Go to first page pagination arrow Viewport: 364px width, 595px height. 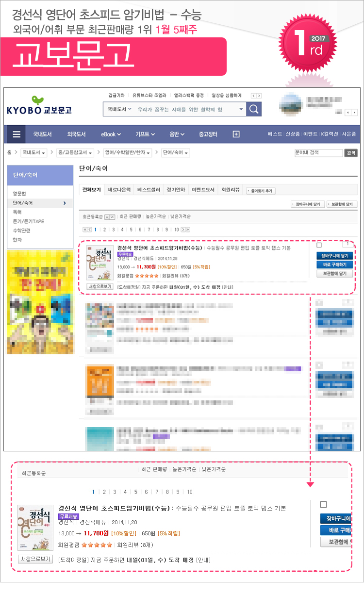85,230
